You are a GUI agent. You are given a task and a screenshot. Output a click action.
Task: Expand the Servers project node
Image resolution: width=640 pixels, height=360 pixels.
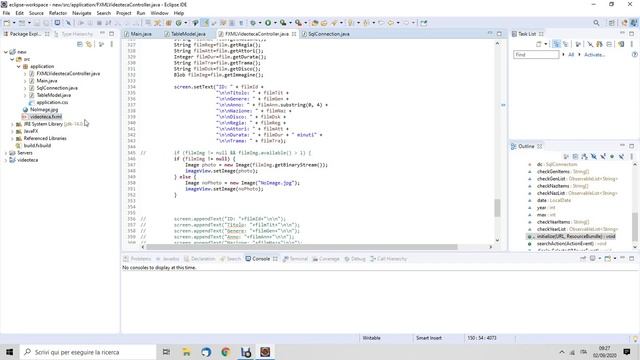(x=6, y=153)
